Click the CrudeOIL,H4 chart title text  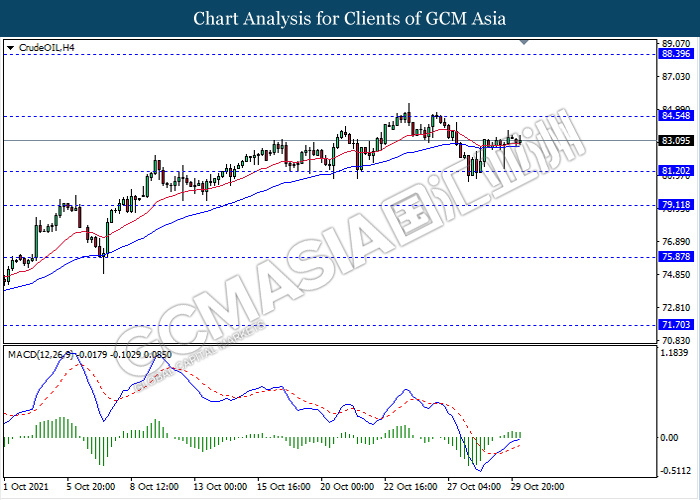(x=46, y=48)
